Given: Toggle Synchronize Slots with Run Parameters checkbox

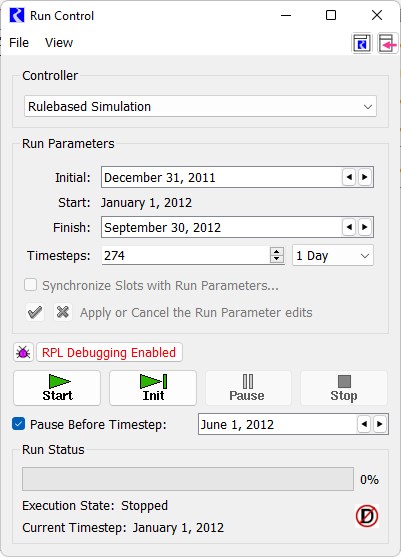Looking at the screenshot, I should point(31,285).
